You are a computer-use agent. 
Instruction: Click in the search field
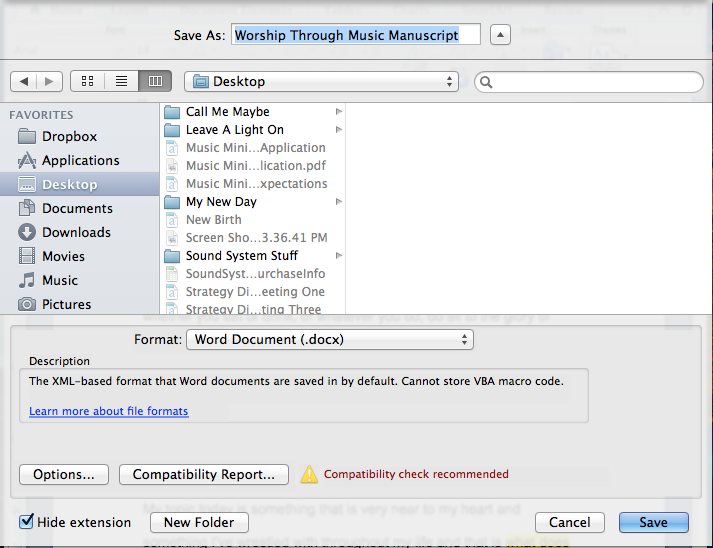(x=588, y=81)
